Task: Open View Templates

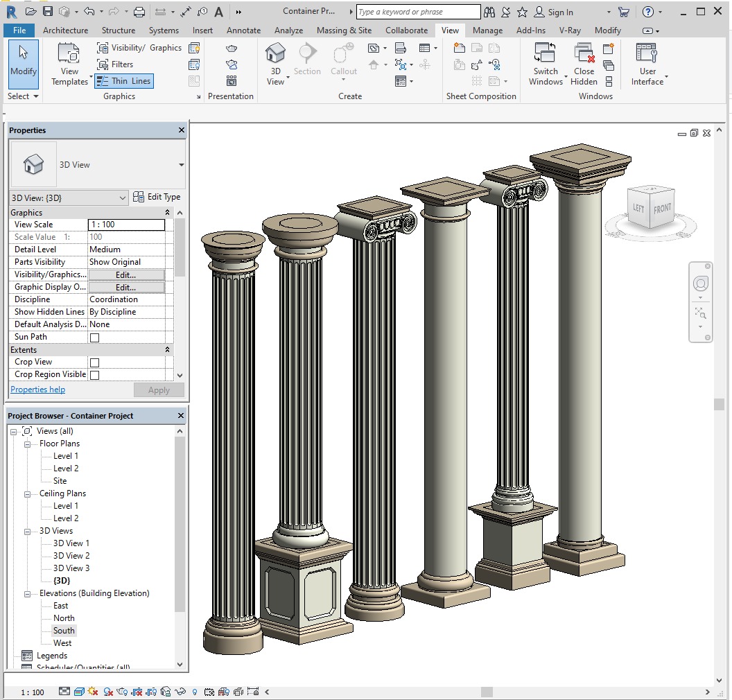Action: pos(69,64)
